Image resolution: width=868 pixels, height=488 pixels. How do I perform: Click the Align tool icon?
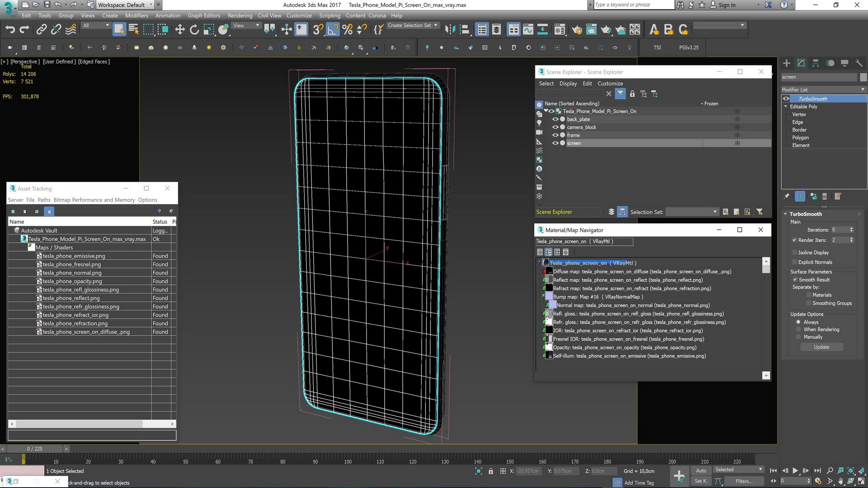(x=464, y=30)
